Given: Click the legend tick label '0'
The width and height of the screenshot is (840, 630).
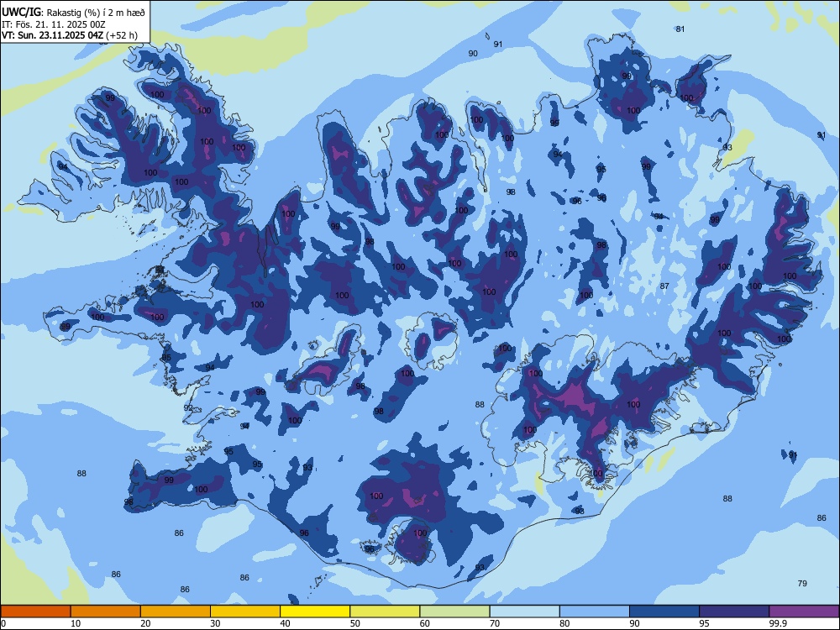Looking at the screenshot, I should 3,623.
